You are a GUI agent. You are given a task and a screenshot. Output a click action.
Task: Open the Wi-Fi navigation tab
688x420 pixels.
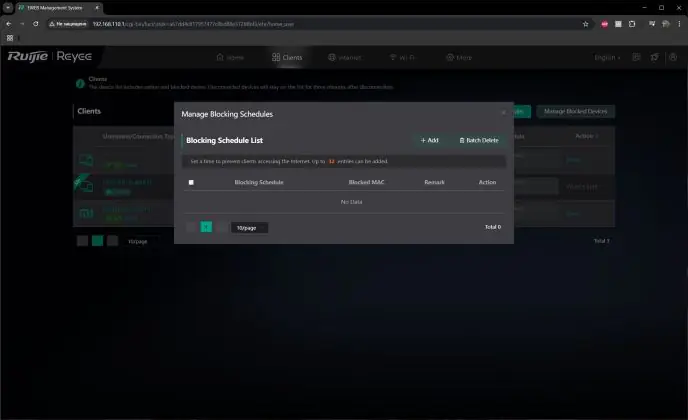coord(402,57)
